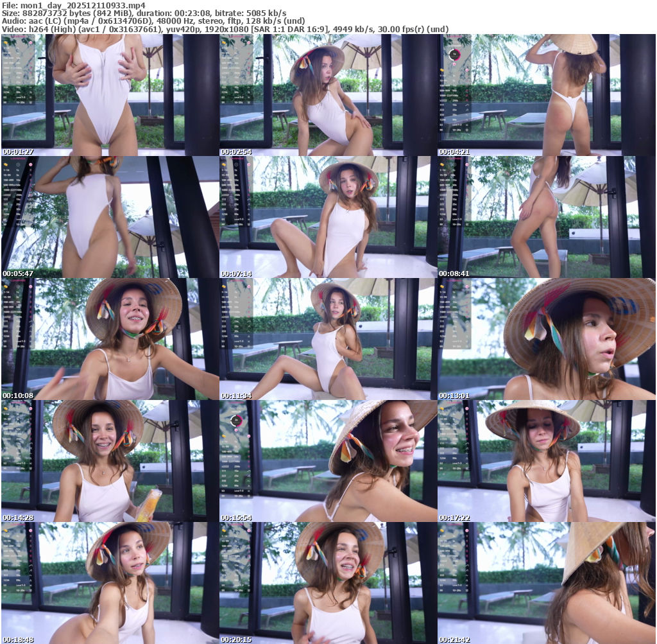Click the 00:11:34 preview frame
Viewport: 657px width, 644px height.
[328, 339]
